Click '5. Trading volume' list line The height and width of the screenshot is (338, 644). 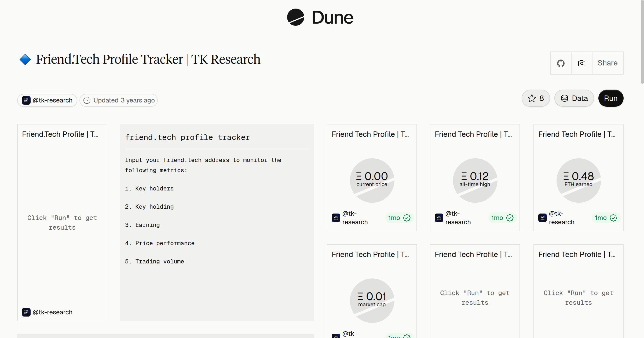pyautogui.click(x=155, y=262)
